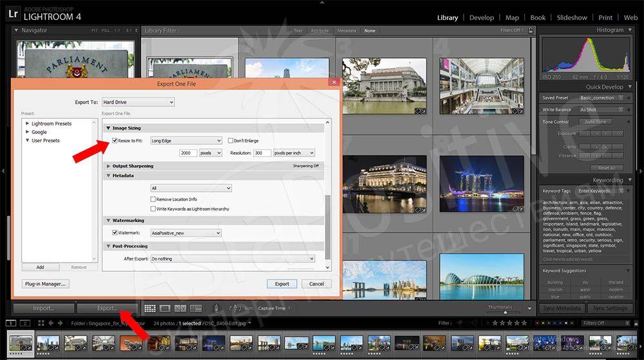Screen dimensions: 644x360
Task: Filter by red color label swatch
Action: point(538,323)
